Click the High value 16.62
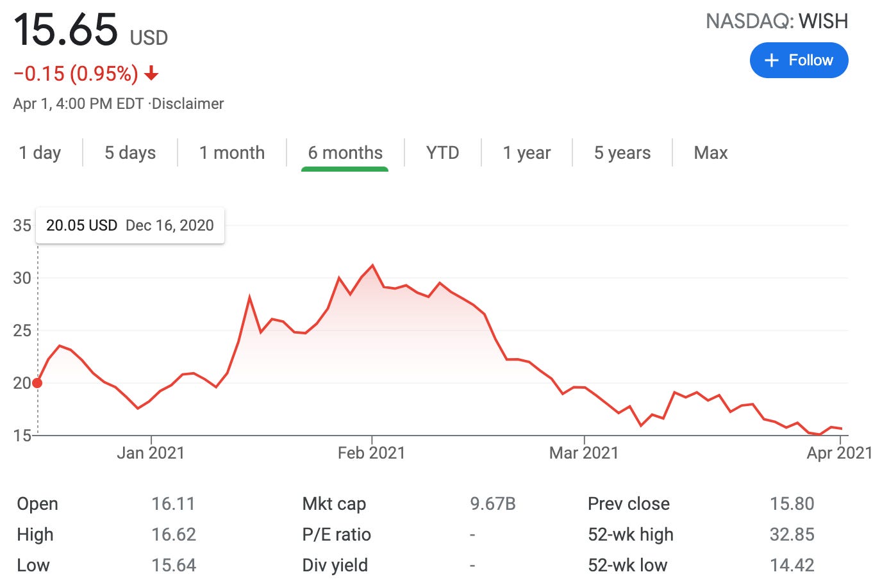Viewport: 889px width, 588px height. (x=174, y=534)
